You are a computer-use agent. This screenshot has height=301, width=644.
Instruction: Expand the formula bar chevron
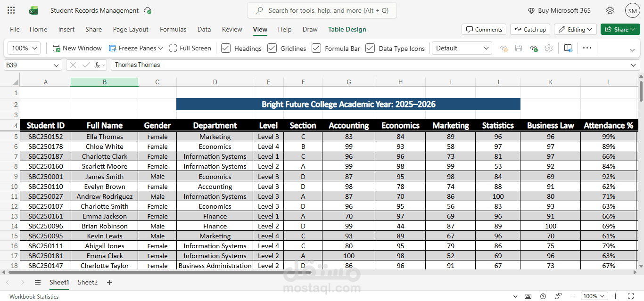click(634, 65)
